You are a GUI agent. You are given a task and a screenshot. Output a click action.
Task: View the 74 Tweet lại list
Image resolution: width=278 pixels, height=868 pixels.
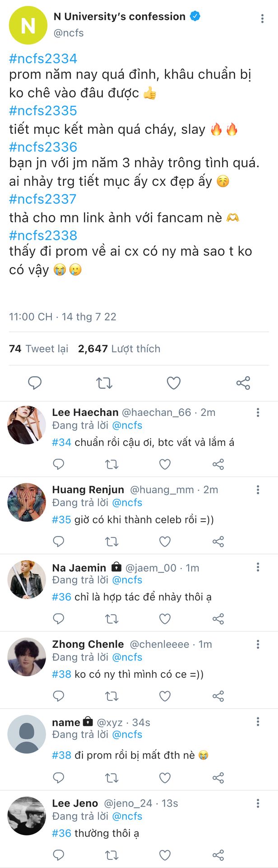tap(39, 349)
